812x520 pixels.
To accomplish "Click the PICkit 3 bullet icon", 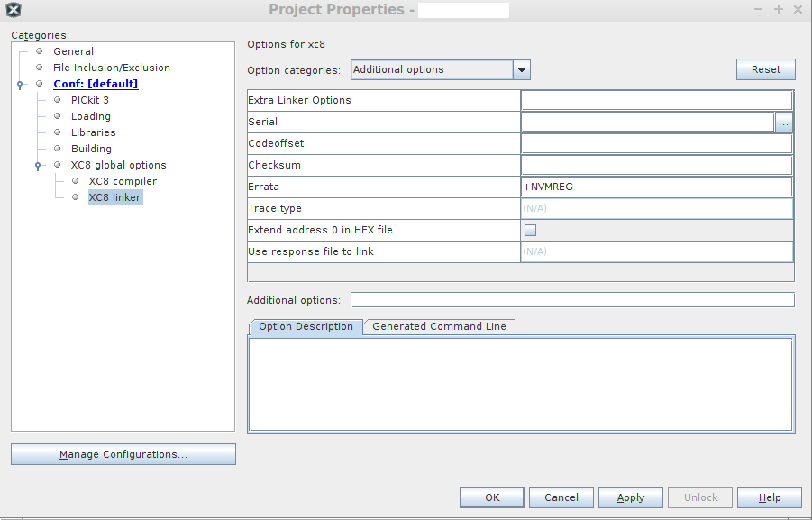I will (x=57, y=99).
